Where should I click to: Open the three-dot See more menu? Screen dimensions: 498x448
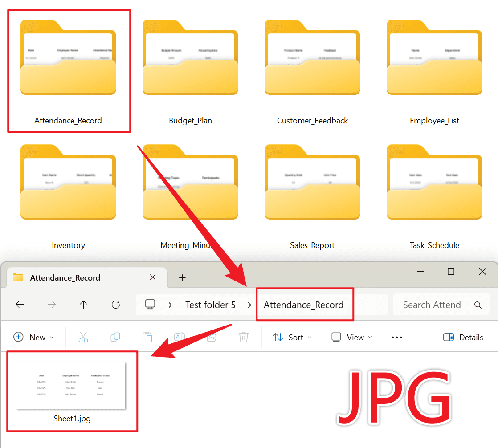tap(397, 338)
